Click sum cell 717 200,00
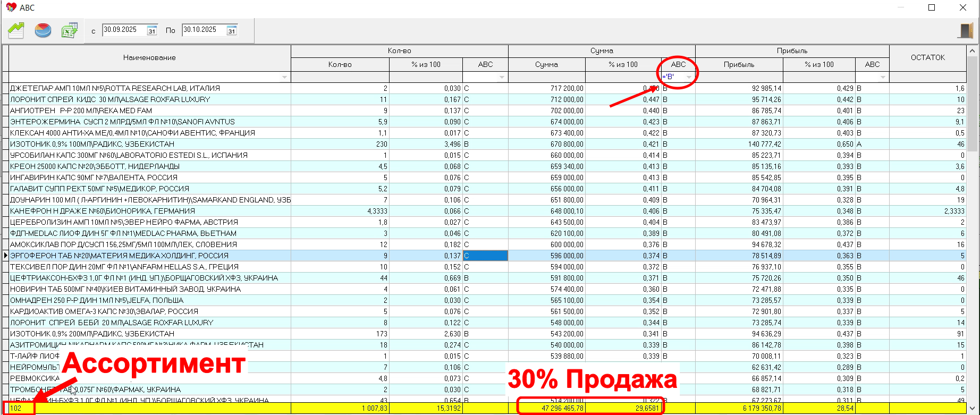Image resolution: width=980 pixels, height=415 pixels. [547, 88]
